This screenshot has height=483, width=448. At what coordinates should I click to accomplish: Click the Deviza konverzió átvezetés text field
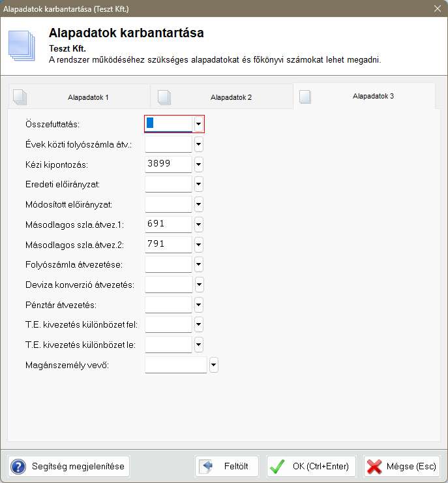(x=168, y=285)
